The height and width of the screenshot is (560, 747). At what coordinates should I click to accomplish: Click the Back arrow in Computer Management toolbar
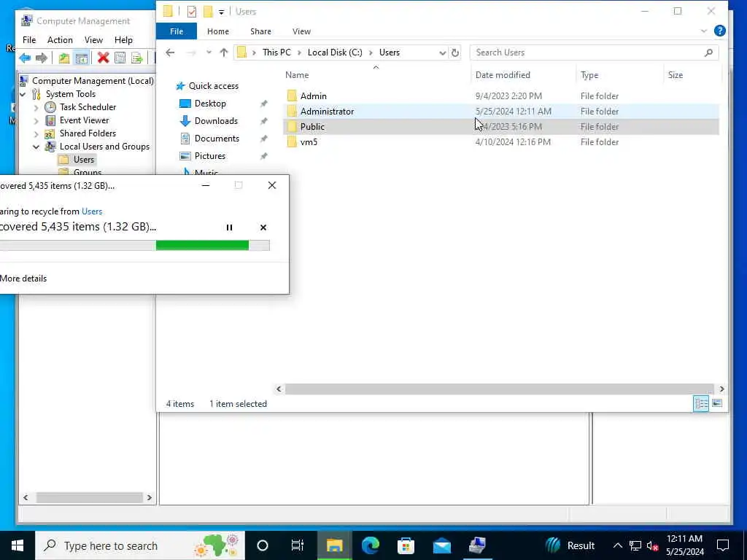tap(25, 58)
